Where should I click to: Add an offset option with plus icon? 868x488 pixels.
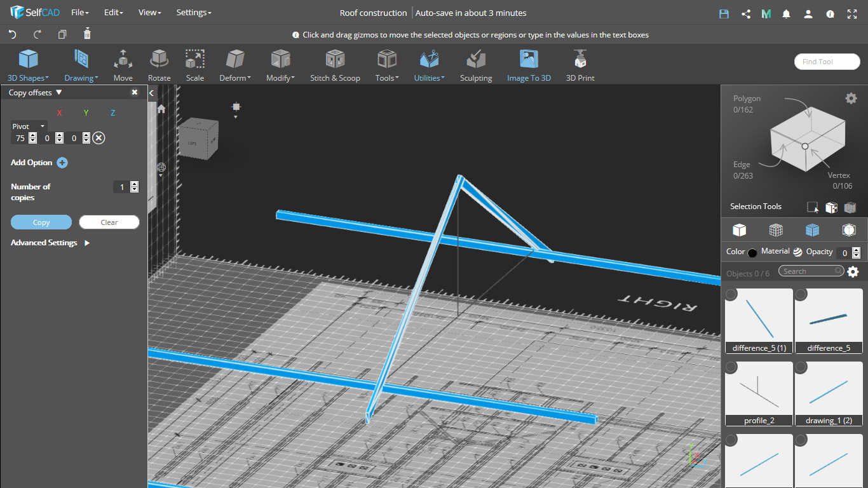coord(62,163)
